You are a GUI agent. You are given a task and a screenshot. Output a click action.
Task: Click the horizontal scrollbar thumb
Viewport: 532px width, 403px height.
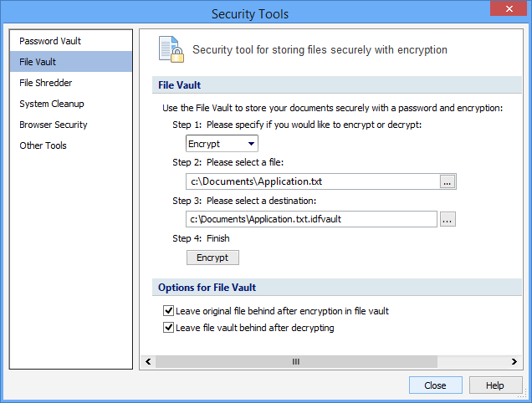point(295,362)
